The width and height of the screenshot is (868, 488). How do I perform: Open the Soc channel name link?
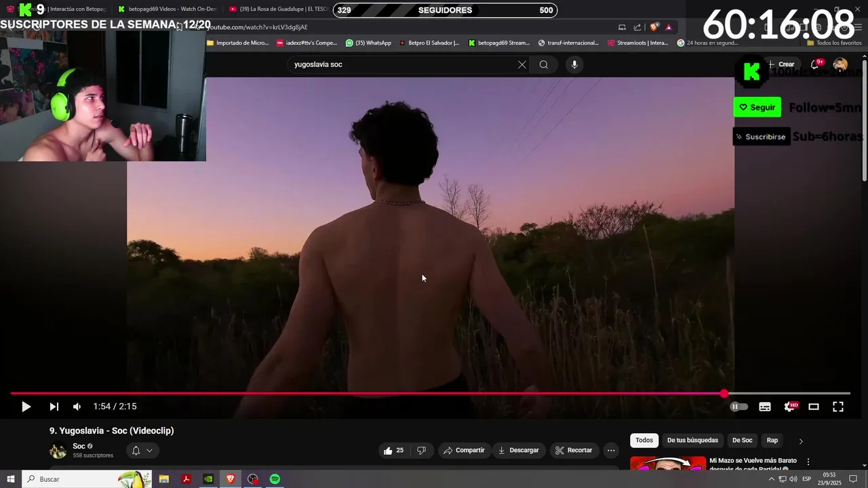tap(79, 446)
